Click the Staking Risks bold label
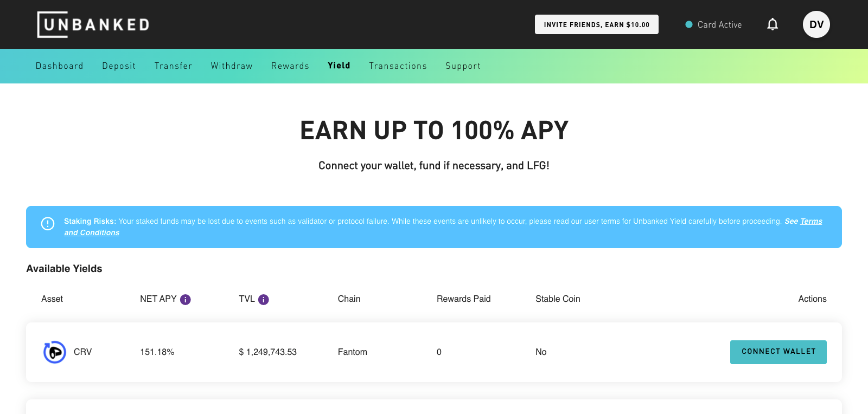This screenshot has height=414, width=868. 90,221
